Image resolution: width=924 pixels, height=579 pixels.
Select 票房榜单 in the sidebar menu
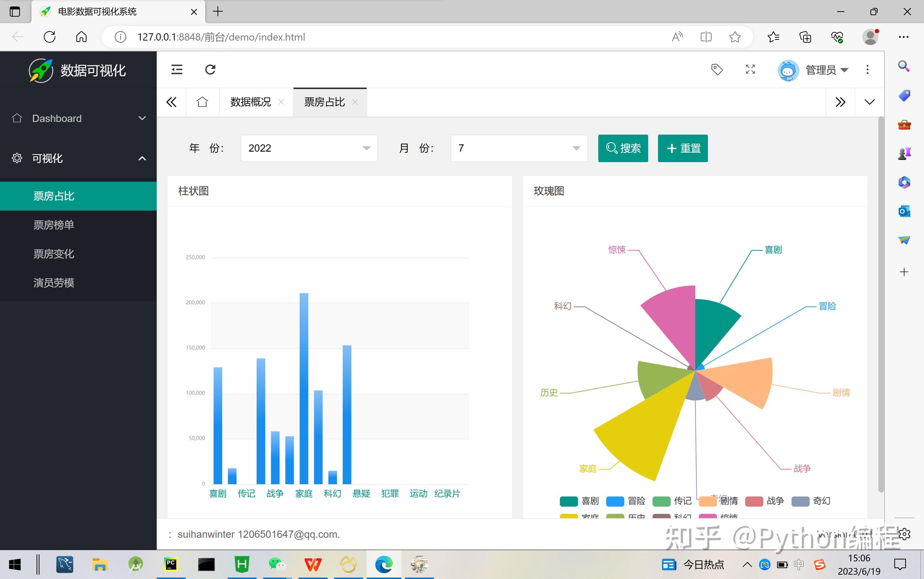[54, 225]
